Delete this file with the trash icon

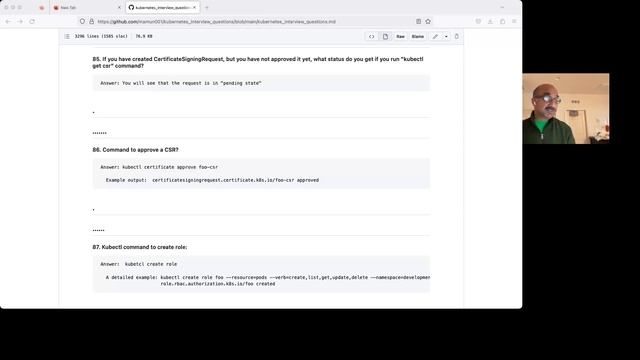(x=457, y=36)
